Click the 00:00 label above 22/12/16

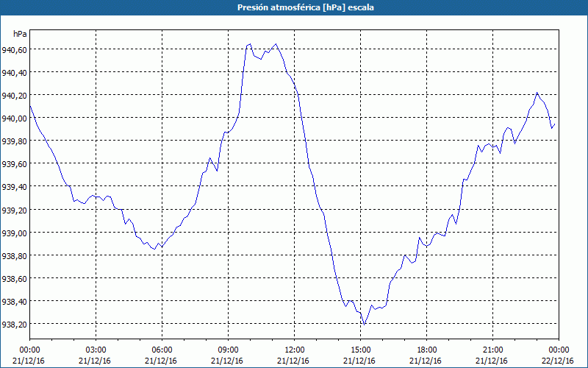point(559,350)
